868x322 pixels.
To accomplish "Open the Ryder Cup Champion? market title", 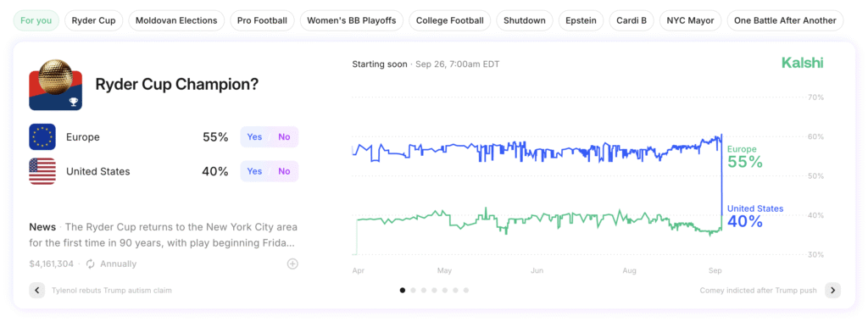I will (176, 84).
